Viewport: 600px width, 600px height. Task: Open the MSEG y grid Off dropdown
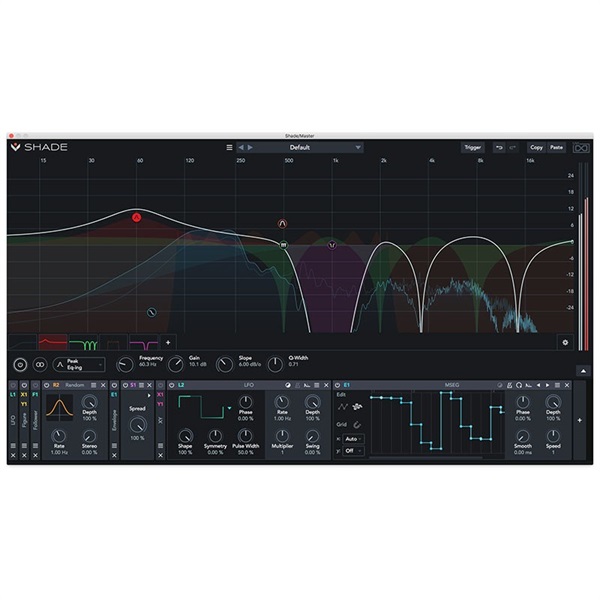tap(353, 451)
